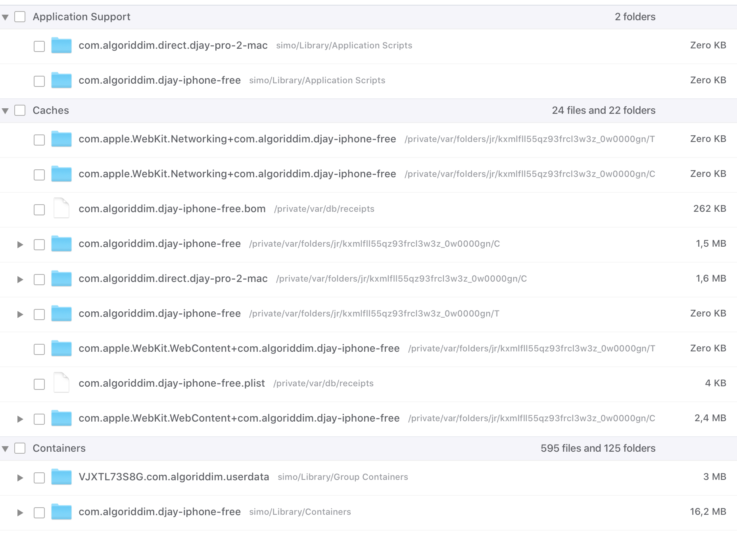
Task: Collapse the Application Support group
Action: (5, 17)
